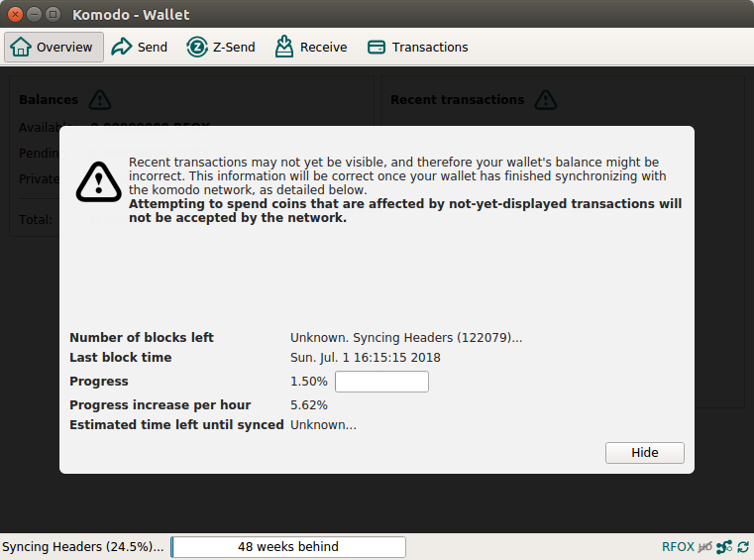Click 'Estimated time left until synced' label

[176, 425]
